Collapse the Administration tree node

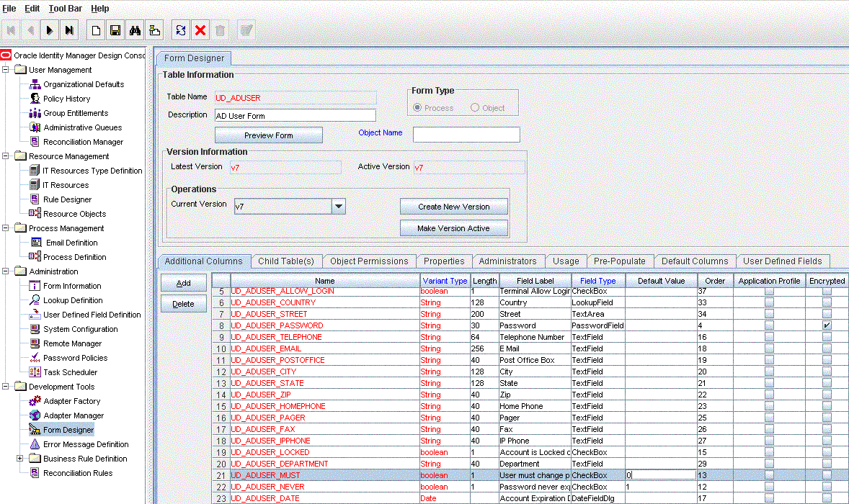coord(6,271)
